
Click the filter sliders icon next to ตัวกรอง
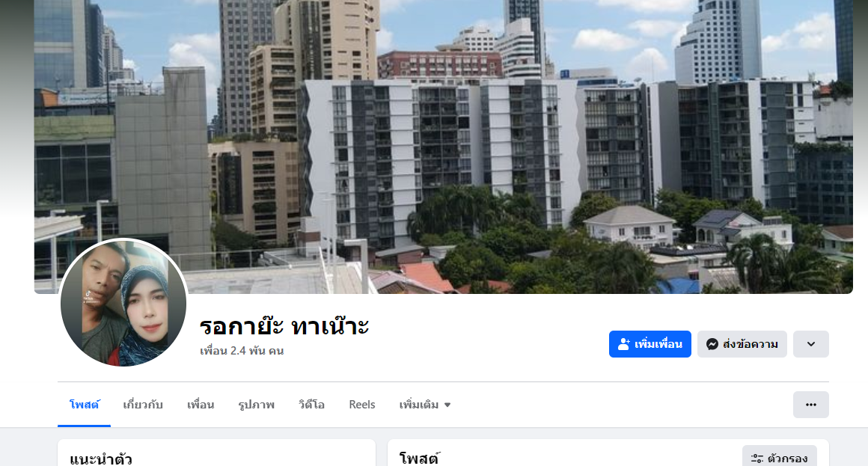757,459
